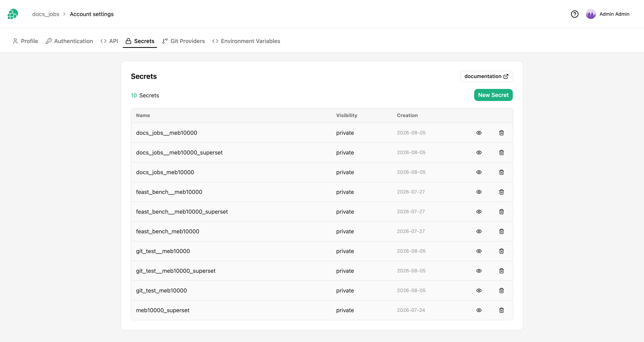View the docs_jobs__meb10000 secret value
The width and height of the screenshot is (644, 342).
coord(479,133)
